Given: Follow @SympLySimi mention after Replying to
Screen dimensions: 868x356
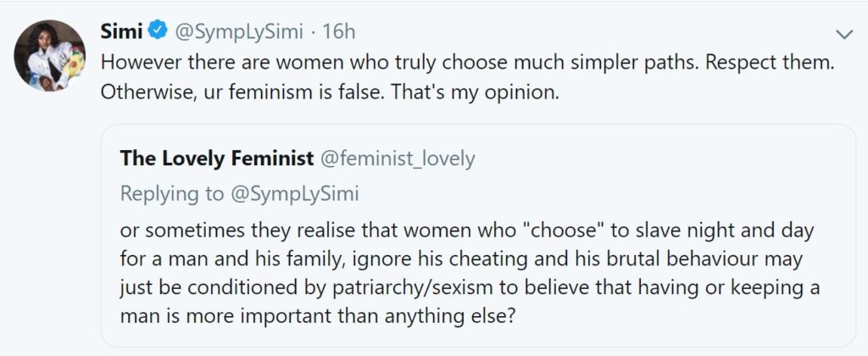Looking at the screenshot, I should click(x=293, y=194).
